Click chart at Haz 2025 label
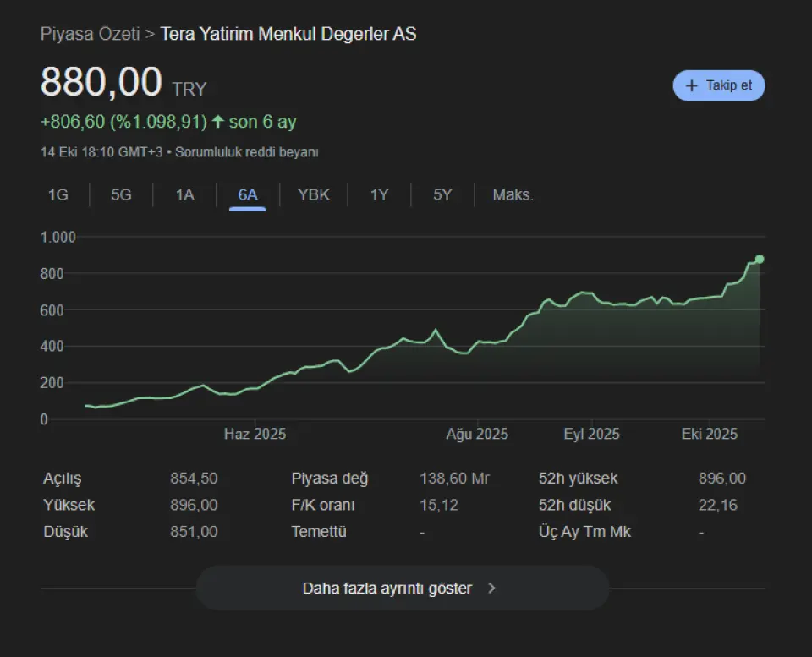This screenshot has height=657, width=812. 255,434
